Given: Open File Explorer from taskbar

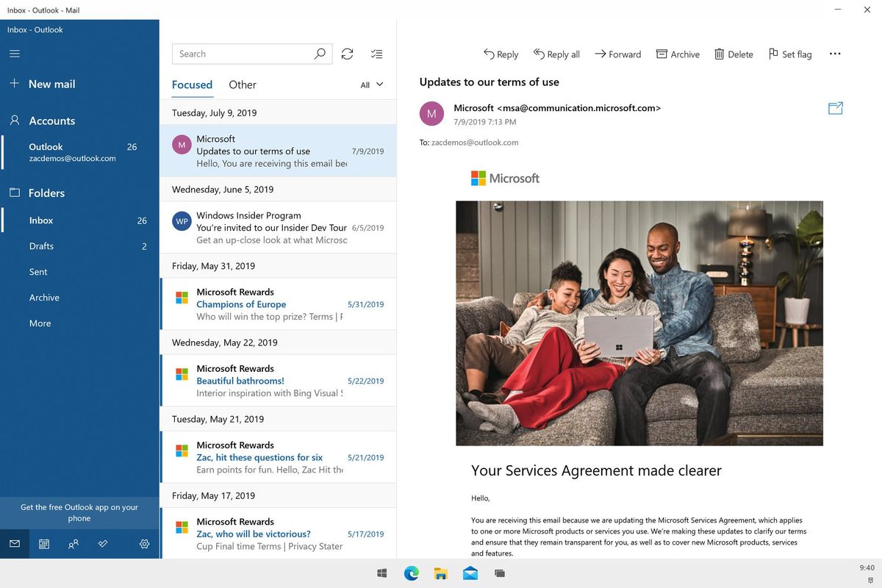Looking at the screenshot, I should tap(441, 573).
